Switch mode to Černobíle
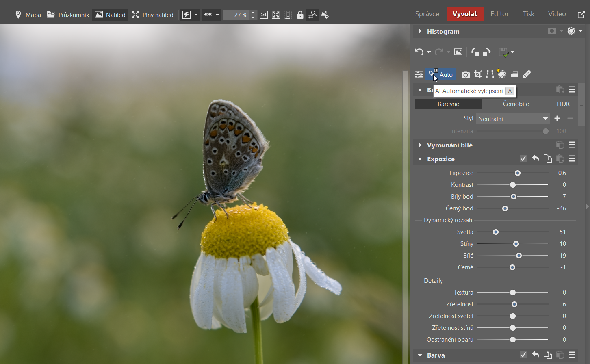This screenshot has height=364, width=590. pos(516,104)
